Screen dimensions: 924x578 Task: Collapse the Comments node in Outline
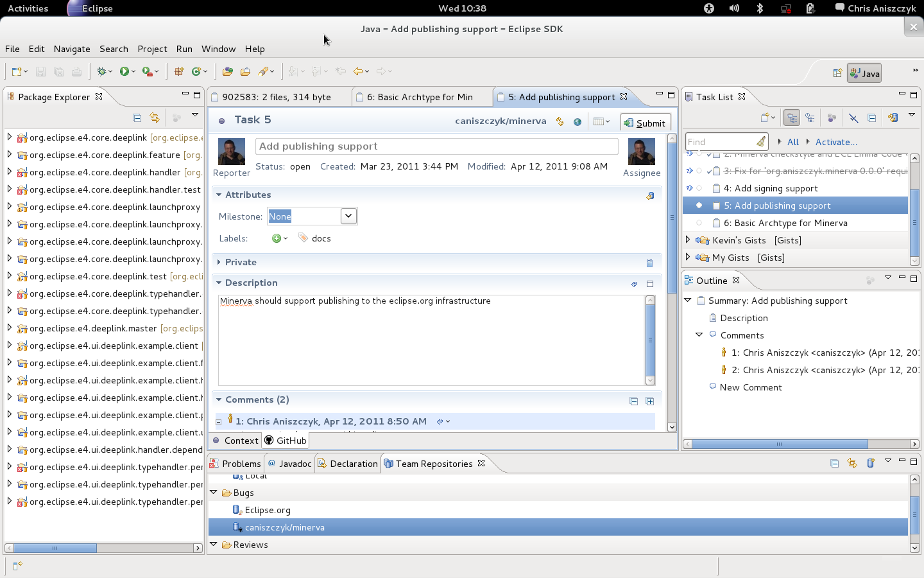[699, 335]
